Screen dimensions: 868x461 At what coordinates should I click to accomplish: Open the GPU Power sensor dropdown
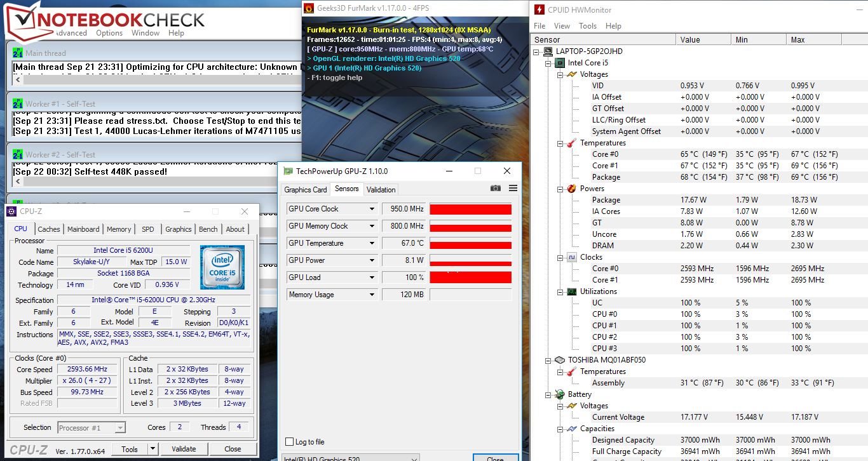pos(372,260)
